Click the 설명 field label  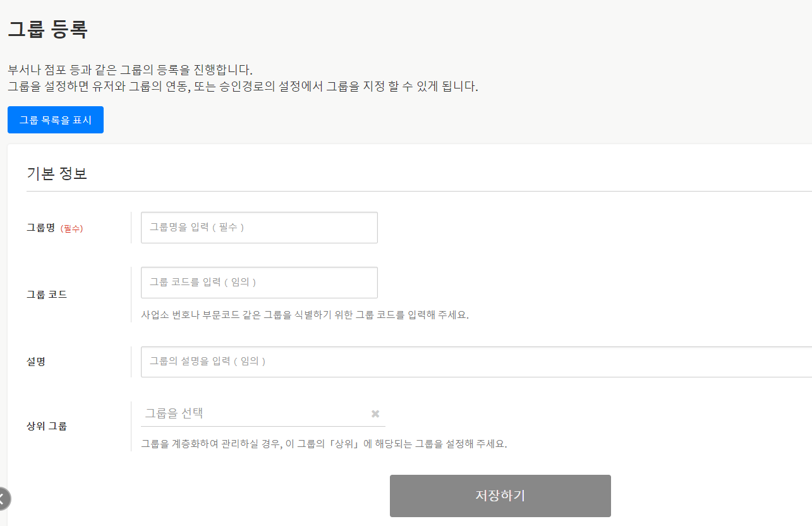pos(36,362)
